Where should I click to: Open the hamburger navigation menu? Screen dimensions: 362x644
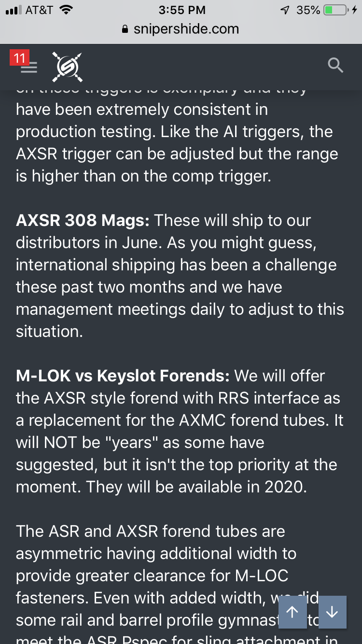pos(29,68)
